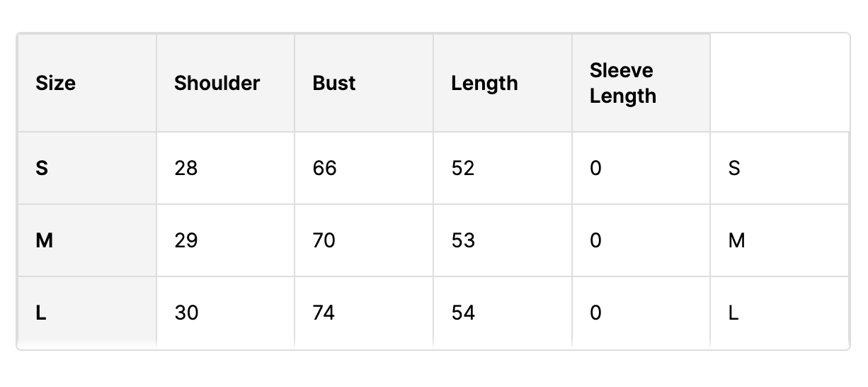Screen dimensions: 868x387
Task: Select the bold M row header
Action: click(x=44, y=241)
